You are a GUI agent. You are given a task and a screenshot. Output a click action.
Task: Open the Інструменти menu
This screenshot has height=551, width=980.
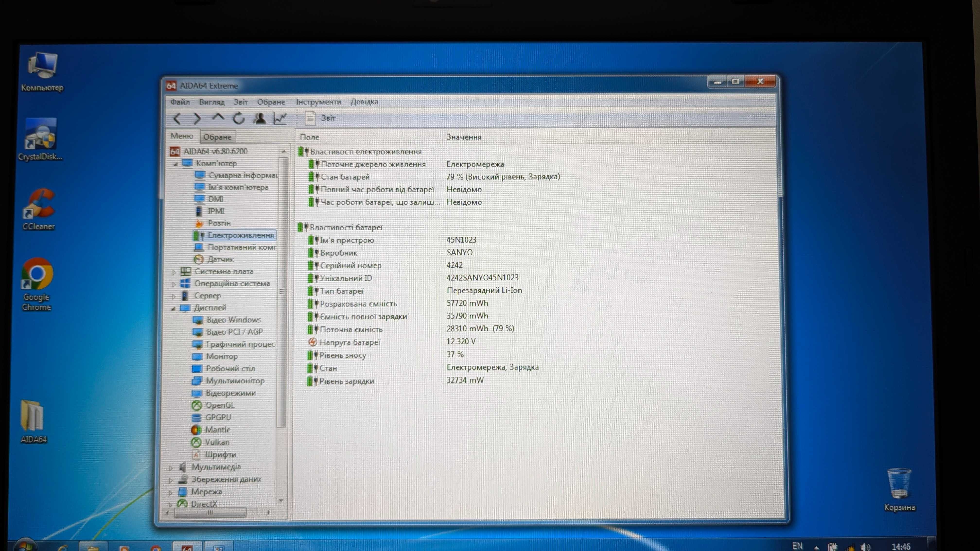coord(318,102)
